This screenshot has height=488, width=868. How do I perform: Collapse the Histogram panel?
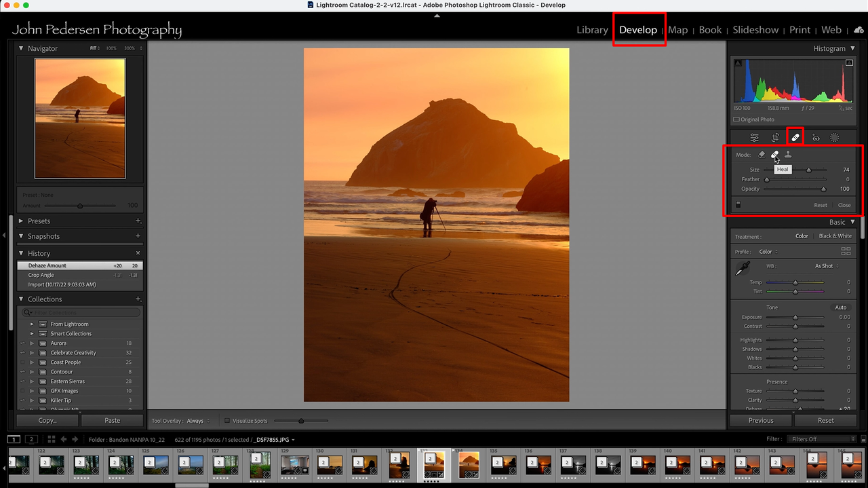[852, 49]
